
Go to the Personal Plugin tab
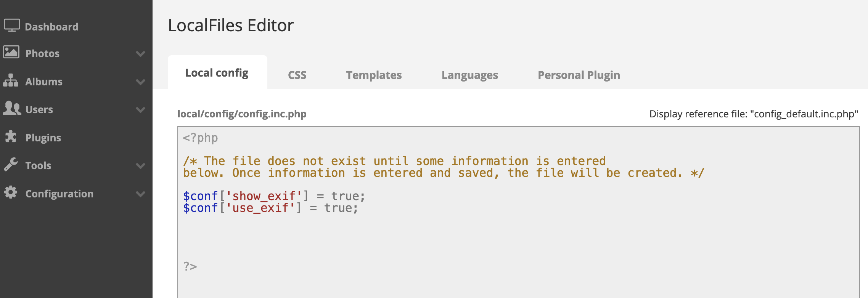tap(579, 75)
